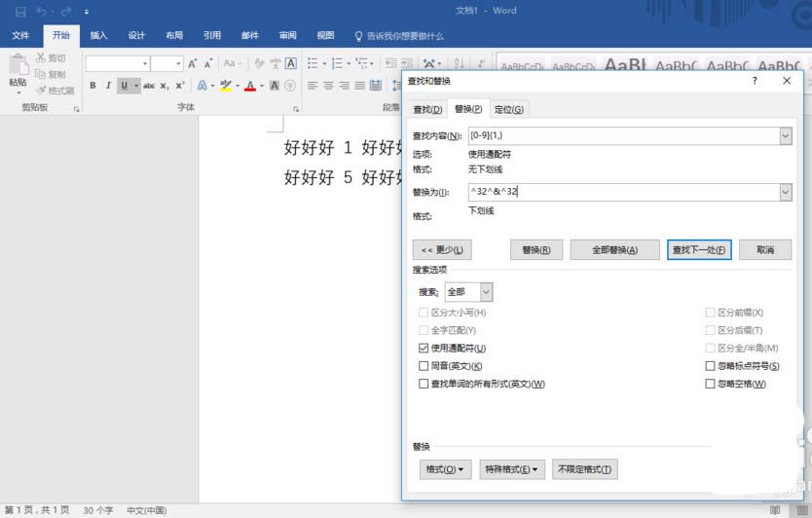Open the 插入 ribbon tab
This screenshot has height=518, width=812.
coord(98,36)
